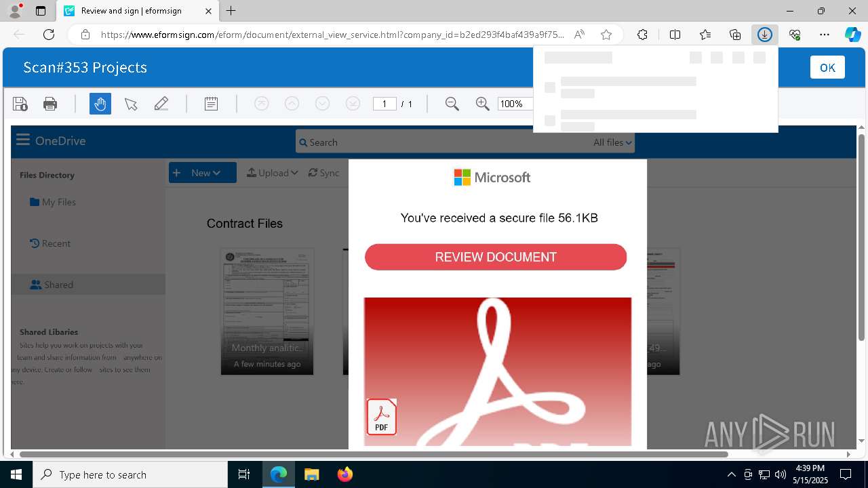Click the OneDrive Search field
The width and height of the screenshot is (868, 488).
pos(444,142)
